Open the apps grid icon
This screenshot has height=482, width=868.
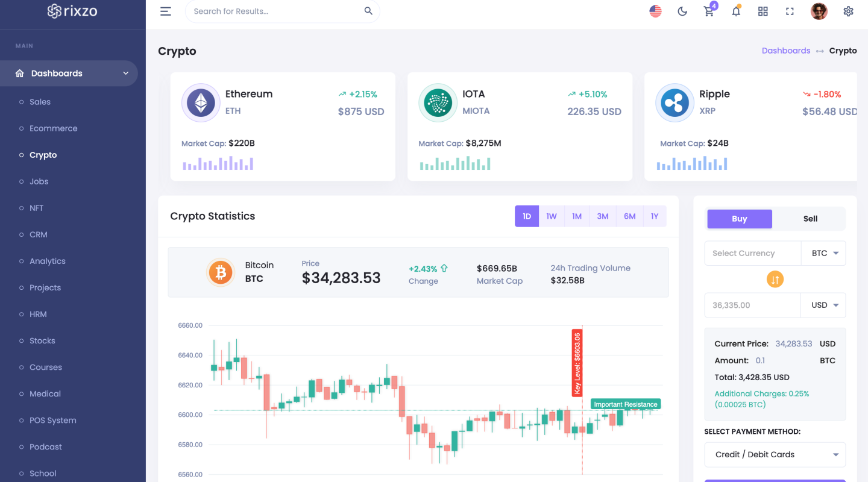[763, 11]
